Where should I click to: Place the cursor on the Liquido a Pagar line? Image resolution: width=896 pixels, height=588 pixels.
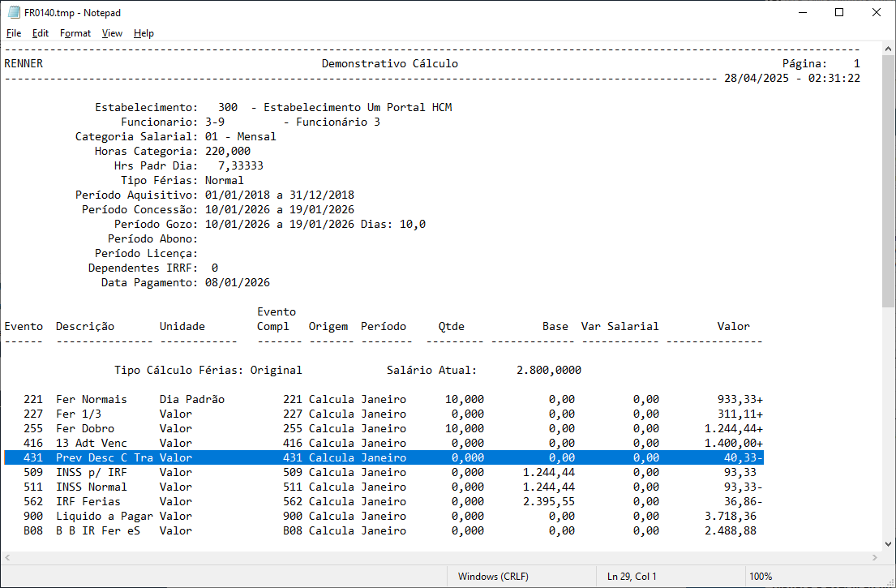(x=97, y=516)
